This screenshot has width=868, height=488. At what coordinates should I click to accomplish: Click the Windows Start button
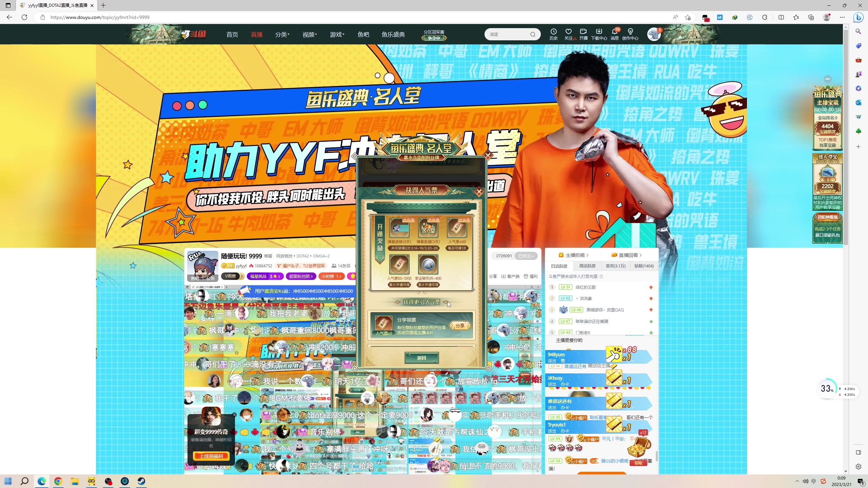coord(8,481)
